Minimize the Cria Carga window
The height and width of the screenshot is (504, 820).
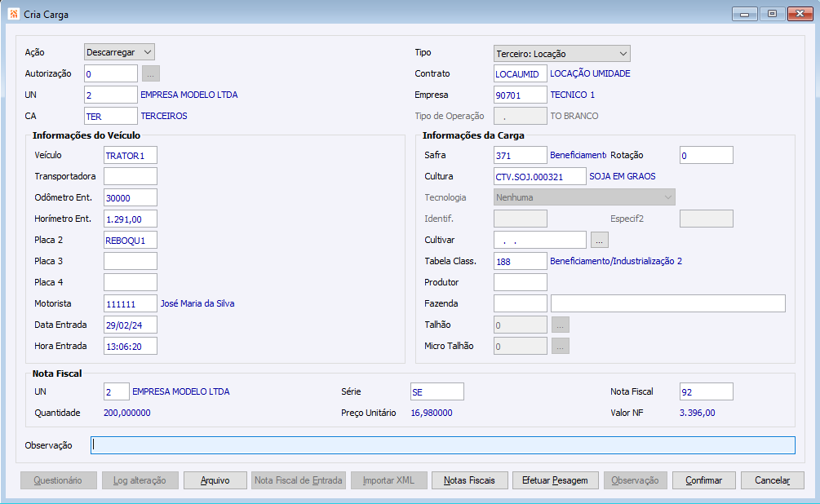(x=745, y=14)
